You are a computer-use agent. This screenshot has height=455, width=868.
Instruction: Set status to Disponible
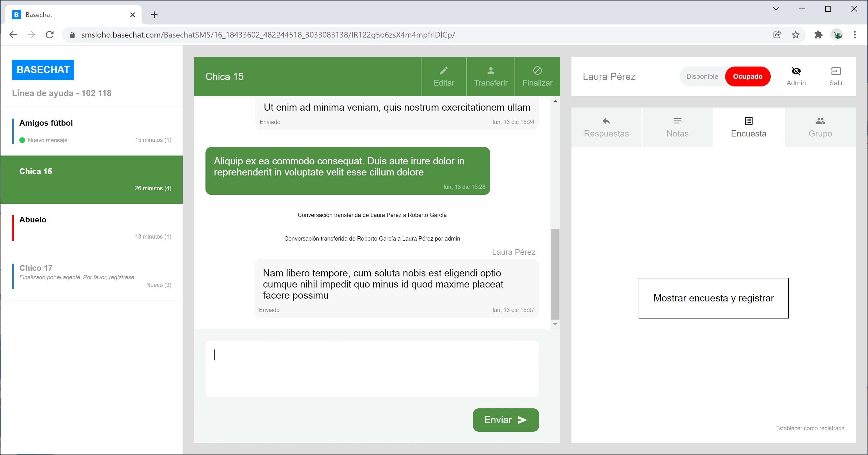702,76
